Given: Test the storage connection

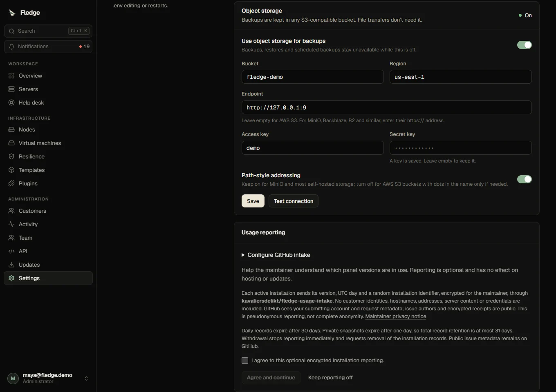Looking at the screenshot, I should (294, 201).
